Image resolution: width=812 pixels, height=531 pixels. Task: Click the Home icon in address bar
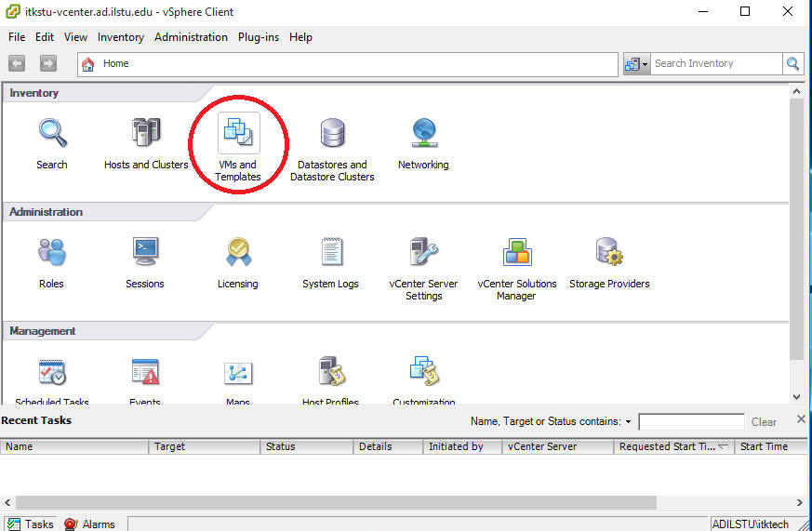[88, 64]
